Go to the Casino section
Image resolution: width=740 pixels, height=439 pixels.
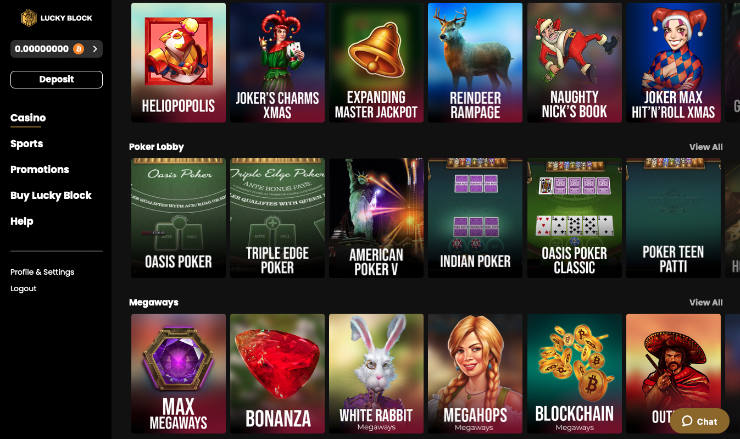28,118
